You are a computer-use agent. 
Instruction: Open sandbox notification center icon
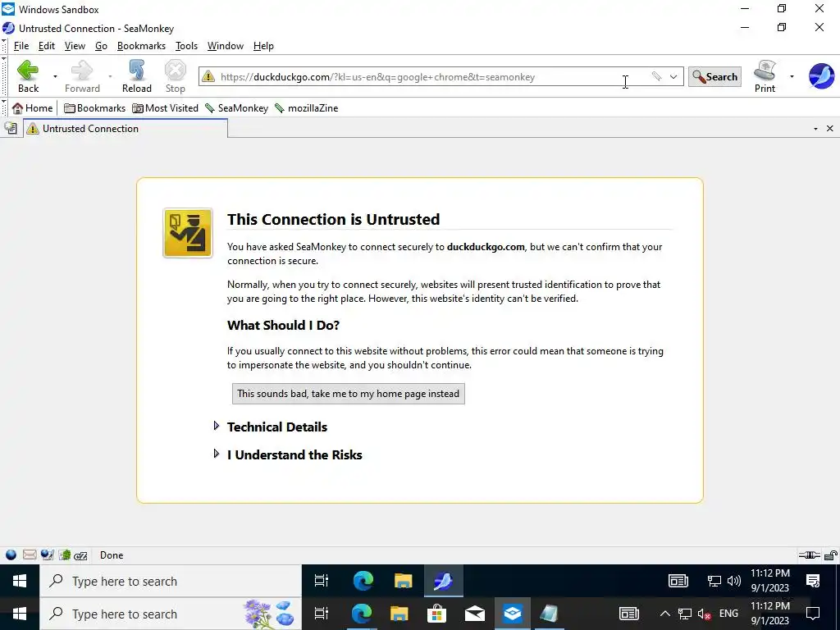click(813, 581)
